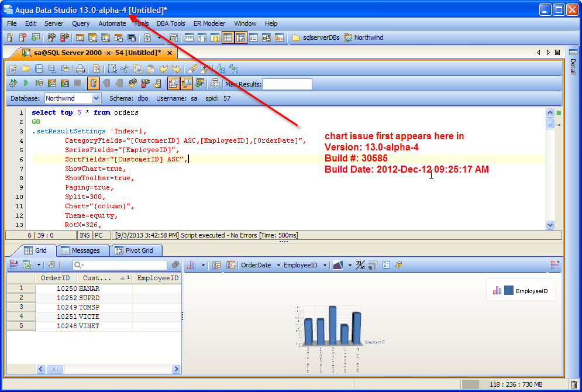Click the chart type bar icon in chart toolbar
Viewport: 582px width, 392px height.
191,265
